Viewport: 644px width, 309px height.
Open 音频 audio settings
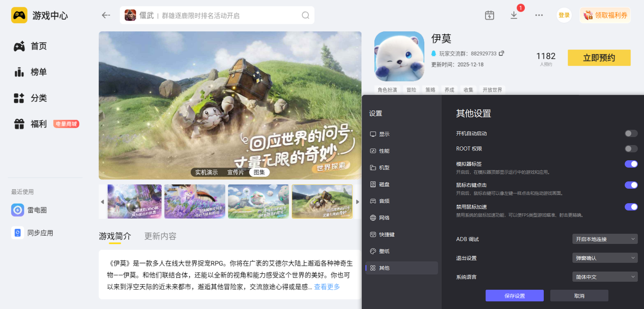point(401,201)
